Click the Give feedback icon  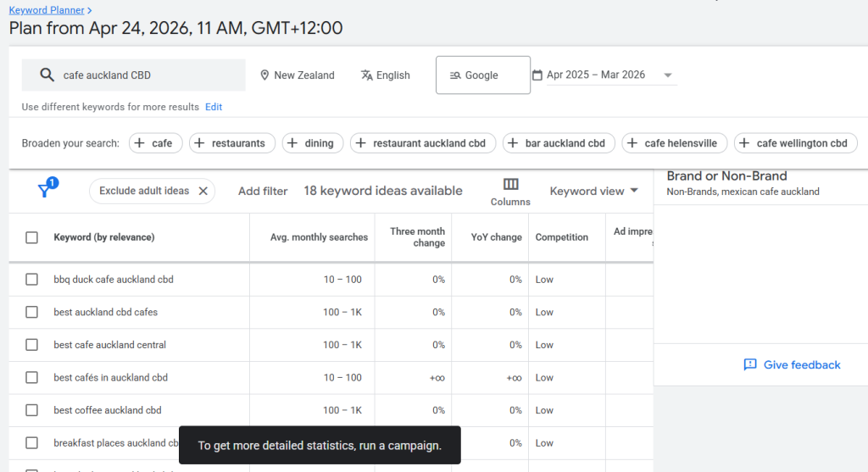point(750,364)
